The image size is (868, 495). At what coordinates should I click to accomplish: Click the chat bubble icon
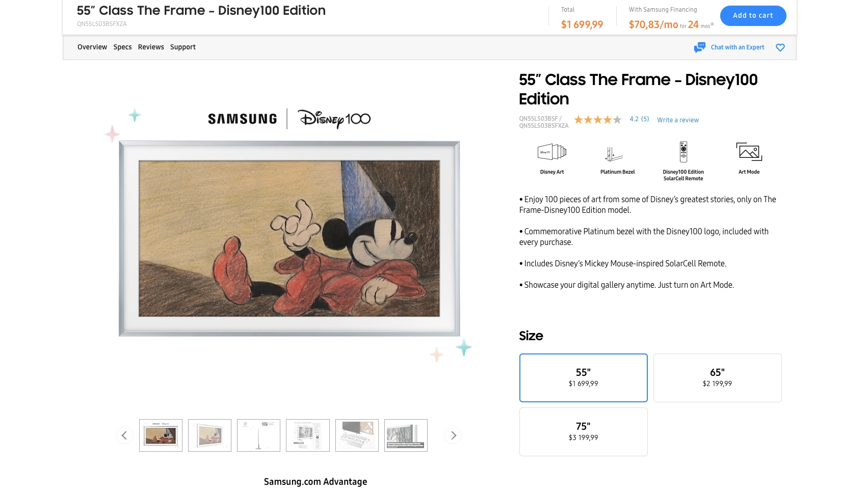[699, 47]
